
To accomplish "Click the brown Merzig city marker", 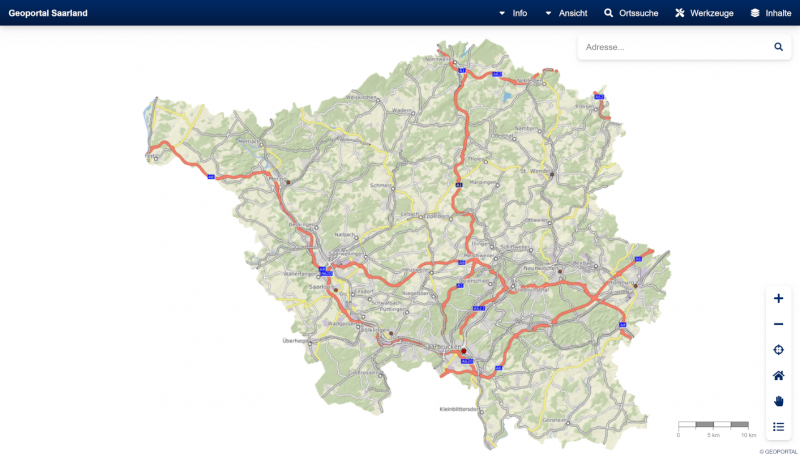I will pos(288,182).
